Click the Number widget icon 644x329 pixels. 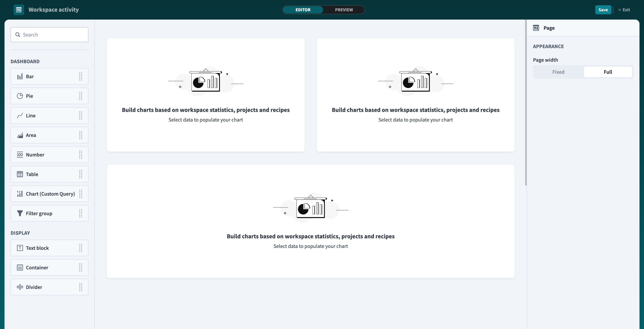[20, 154]
